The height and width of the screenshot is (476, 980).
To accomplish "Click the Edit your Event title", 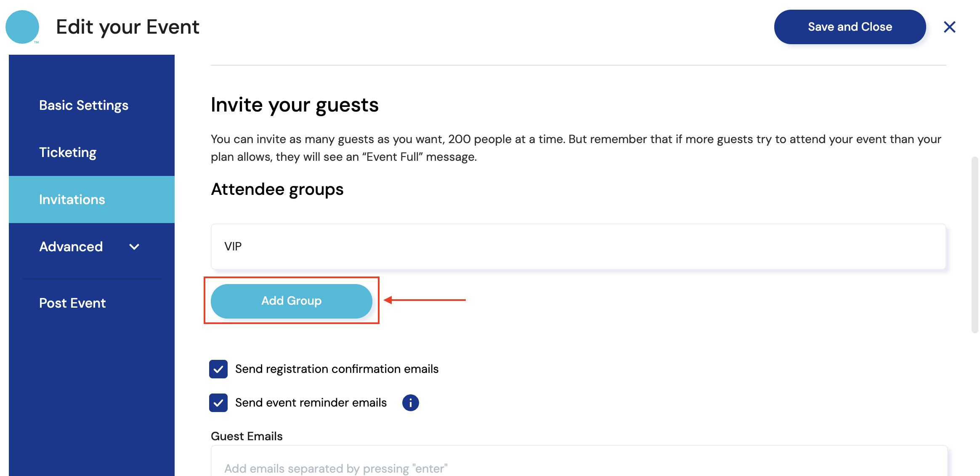I will pyautogui.click(x=127, y=27).
